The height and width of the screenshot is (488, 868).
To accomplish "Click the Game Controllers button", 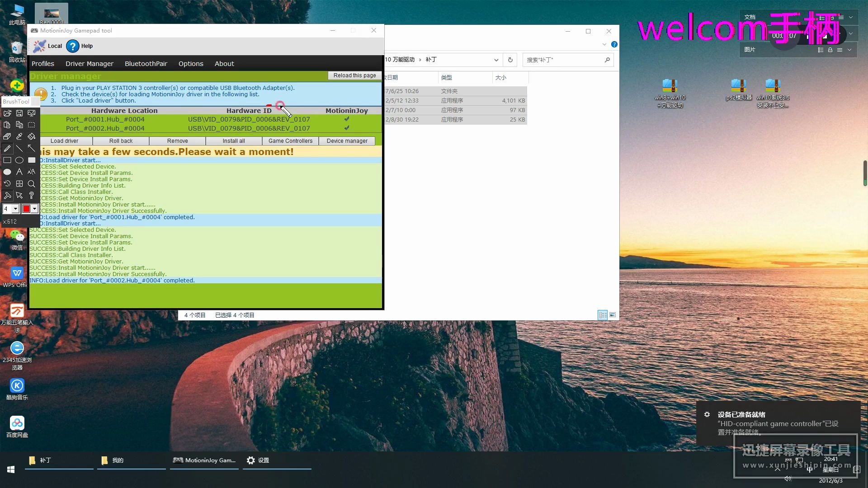I will (291, 141).
